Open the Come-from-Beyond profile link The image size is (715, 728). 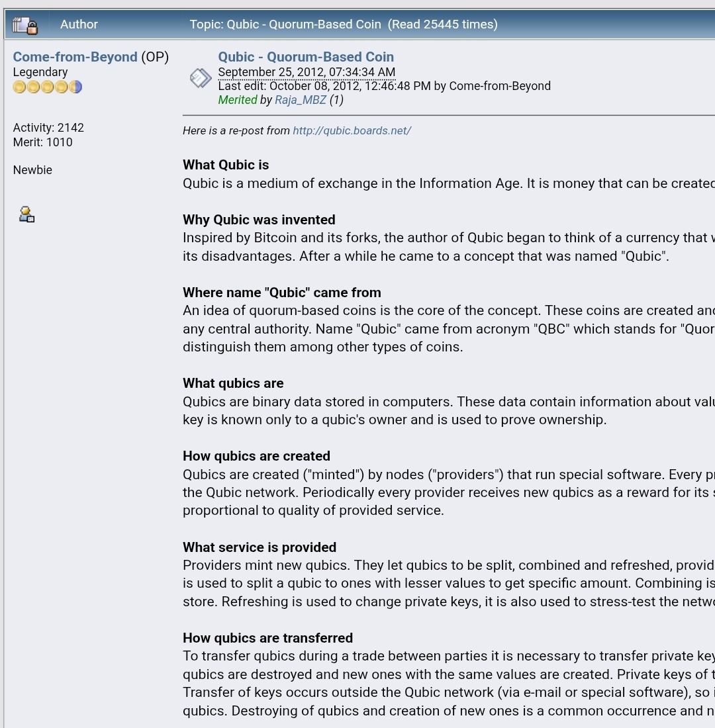[75, 57]
